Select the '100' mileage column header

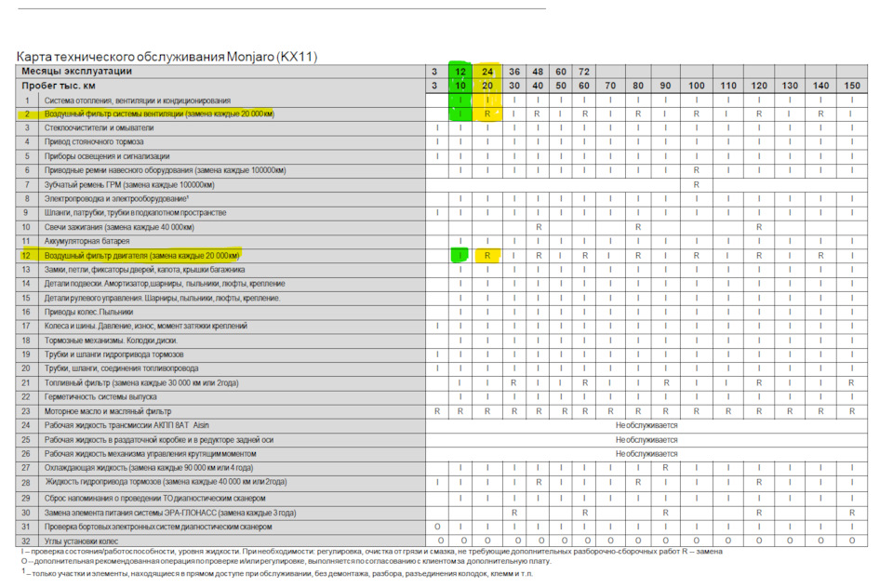[697, 86]
